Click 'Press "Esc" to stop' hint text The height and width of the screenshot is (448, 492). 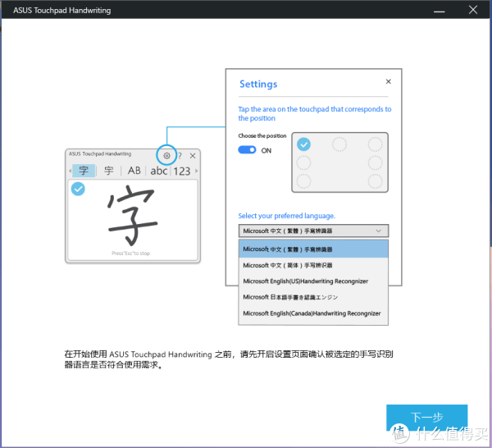131,254
